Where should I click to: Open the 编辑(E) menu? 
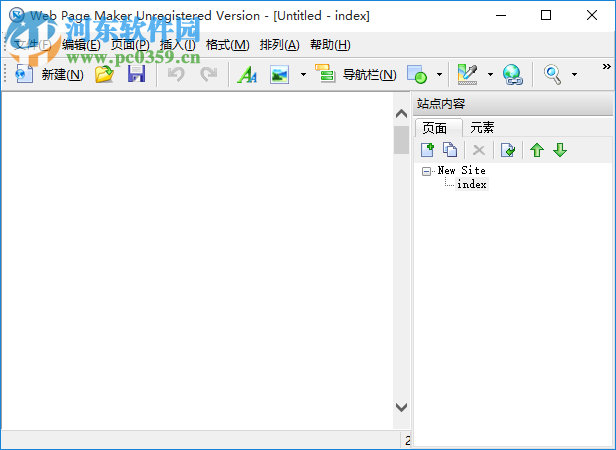pos(81,45)
